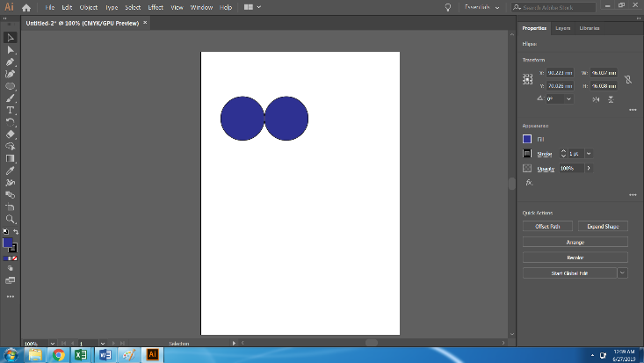Select the Direct Selection tool
Screen dimensions: 644x363
tap(11, 50)
